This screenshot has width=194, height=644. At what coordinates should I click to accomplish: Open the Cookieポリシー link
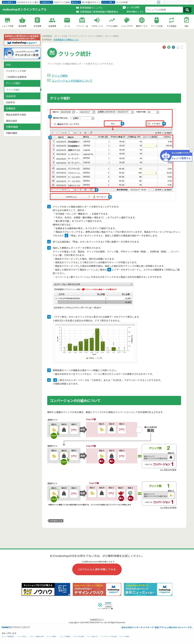click(97, 619)
